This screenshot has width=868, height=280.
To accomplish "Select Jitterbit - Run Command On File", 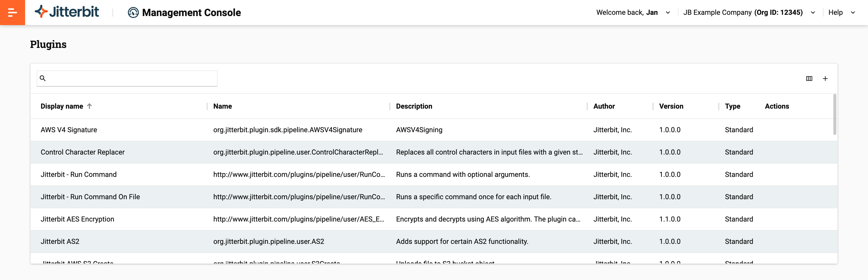I will [x=90, y=197].
